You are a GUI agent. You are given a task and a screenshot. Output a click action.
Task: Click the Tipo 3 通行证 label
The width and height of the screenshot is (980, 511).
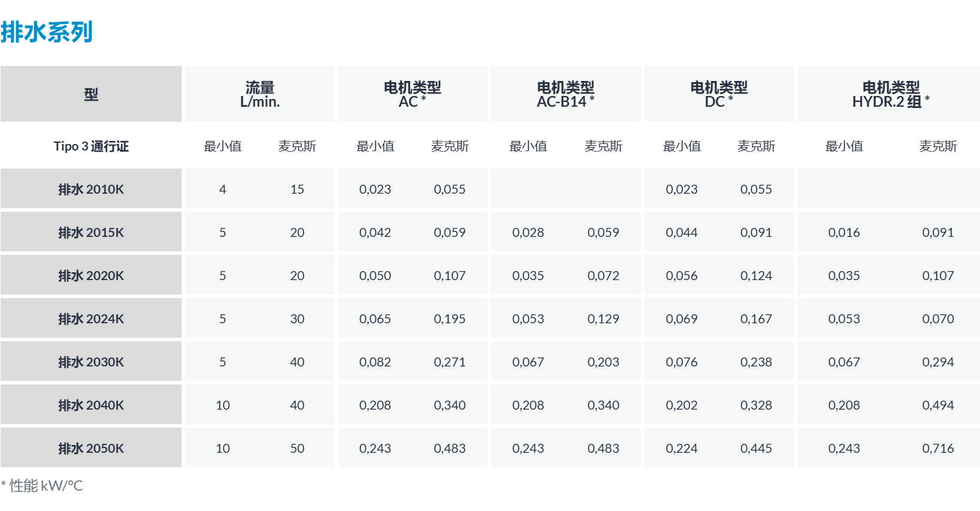(91, 146)
